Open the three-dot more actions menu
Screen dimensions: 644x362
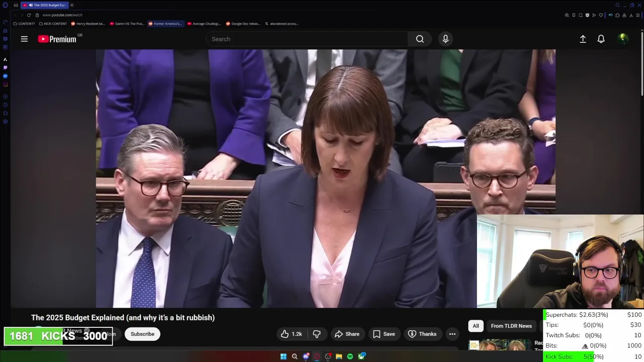(452, 334)
